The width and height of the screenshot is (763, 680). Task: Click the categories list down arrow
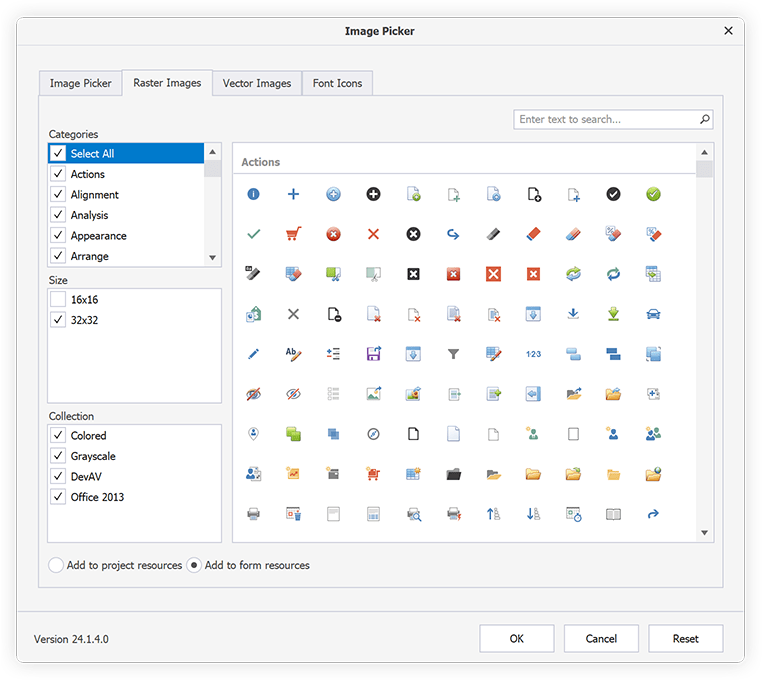213,257
